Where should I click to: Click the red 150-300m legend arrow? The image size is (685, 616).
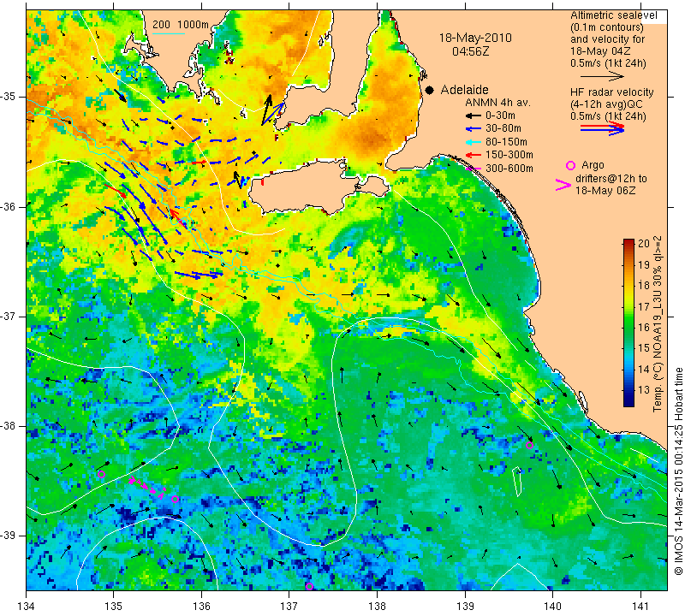pos(473,155)
